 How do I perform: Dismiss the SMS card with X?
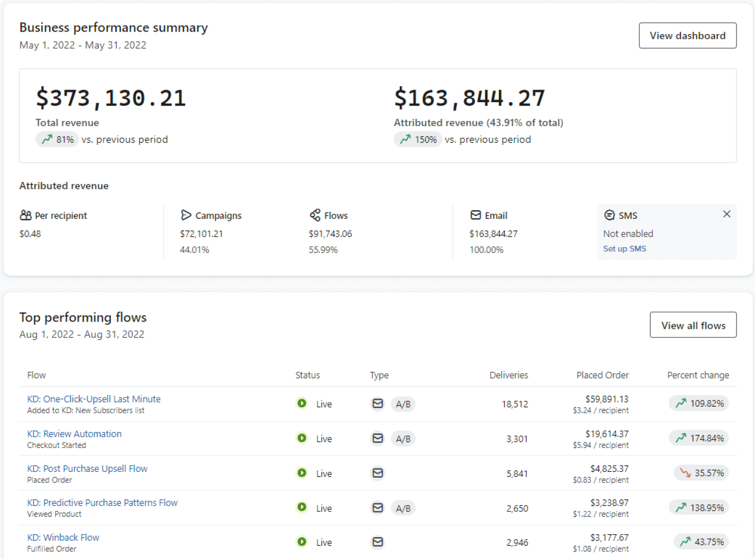[x=727, y=214]
